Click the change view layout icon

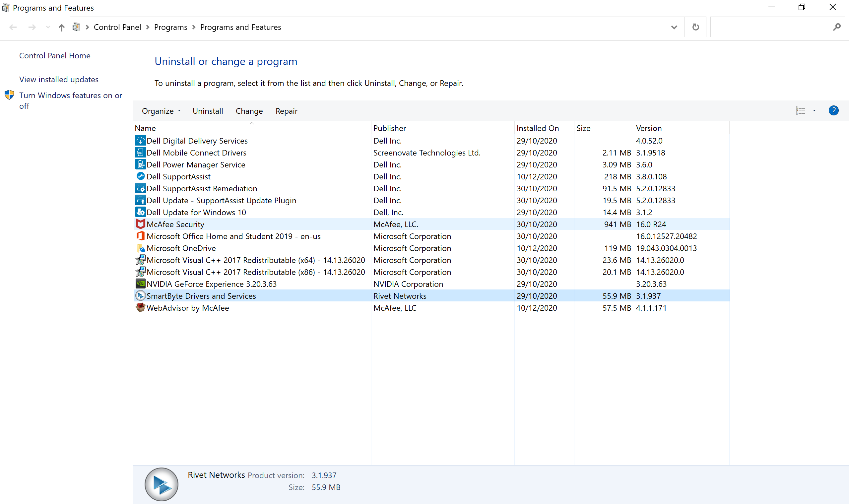coord(801,110)
